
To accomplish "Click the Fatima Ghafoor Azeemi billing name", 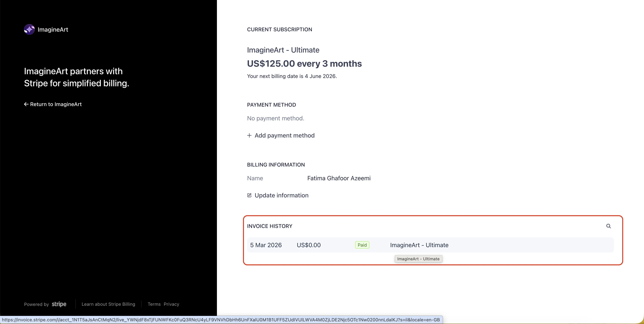I will 339,178.
